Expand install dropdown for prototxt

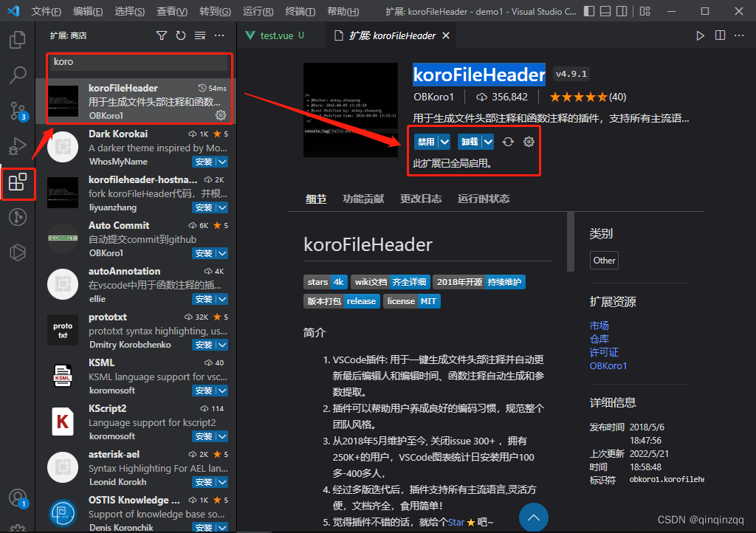pyautogui.click(x=222, y=345)
